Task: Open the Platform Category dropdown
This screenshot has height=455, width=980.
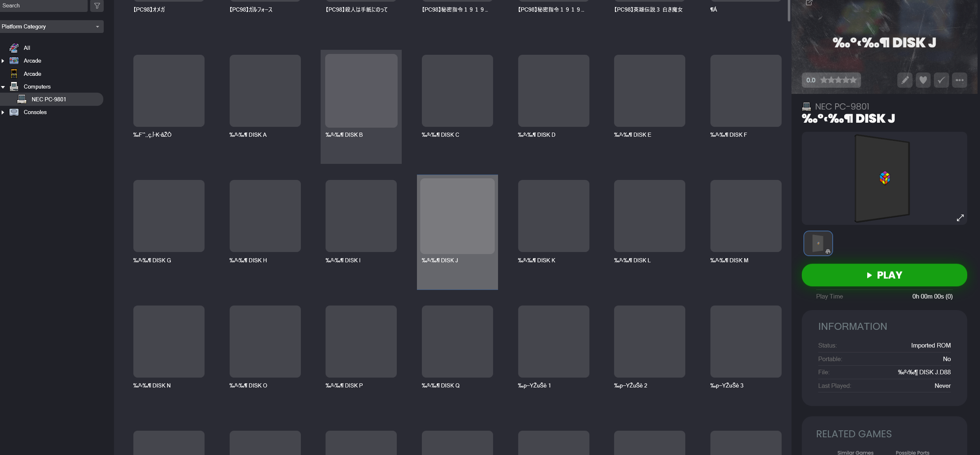Action: tap(51, 26)
